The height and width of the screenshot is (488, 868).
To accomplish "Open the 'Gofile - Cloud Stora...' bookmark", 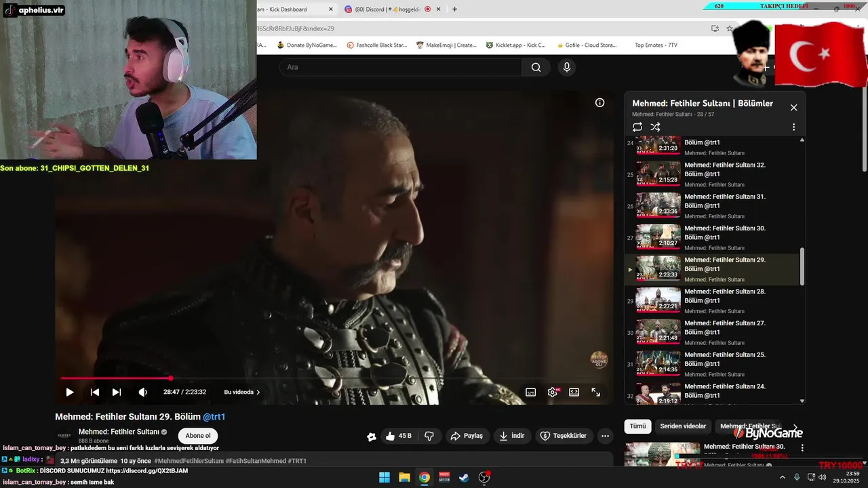I will tap(586, 45).
